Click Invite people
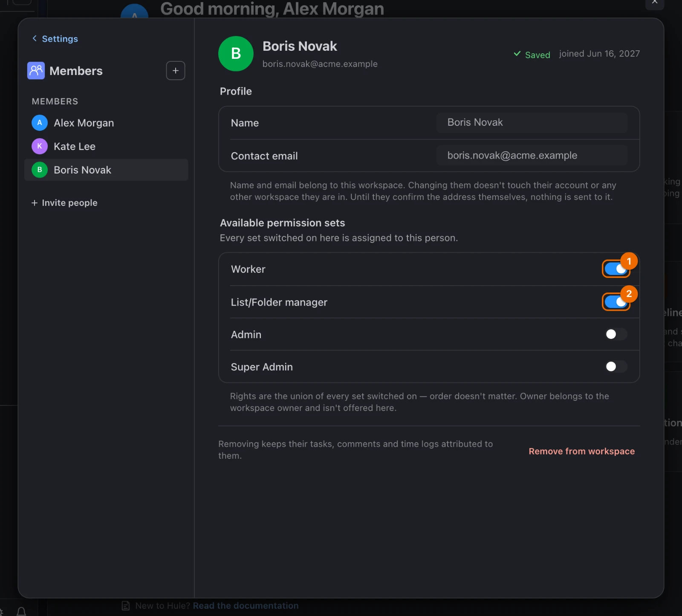682x616 pixels. [64, 203]
